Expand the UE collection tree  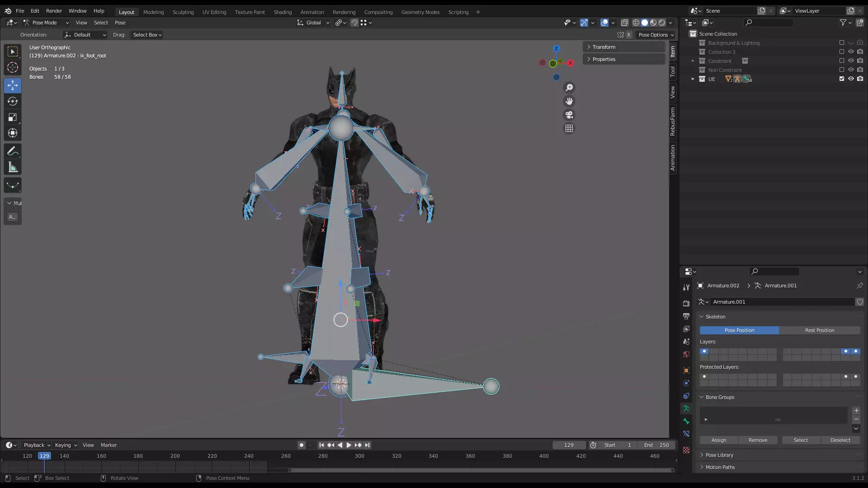[693, 79]
